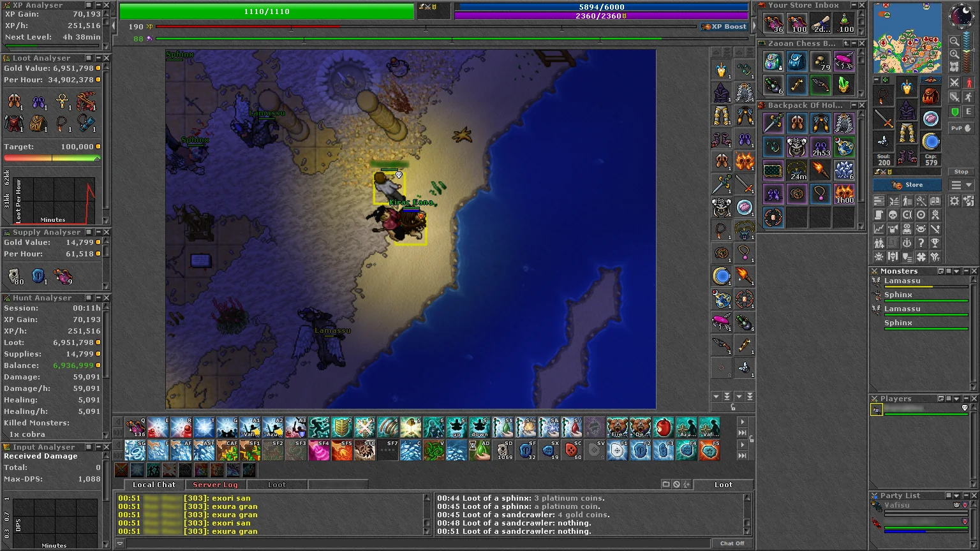This screenshot has height=551, width=980.
Task: Click the open-channel icon above loot chat
Action: coord(665,485)
